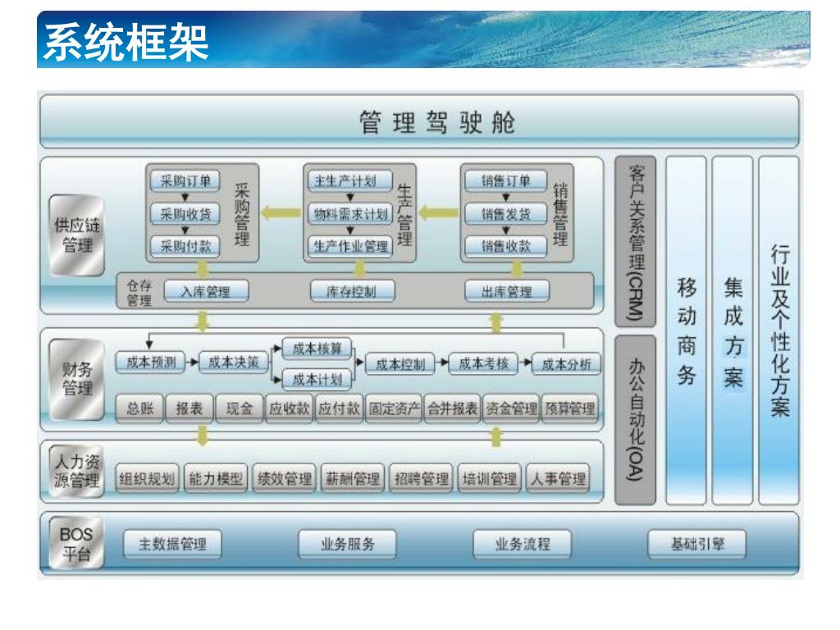This screenshot has width=840, height=630.
Task: Select the 行业及个性化方案 column
Action: 779,331
